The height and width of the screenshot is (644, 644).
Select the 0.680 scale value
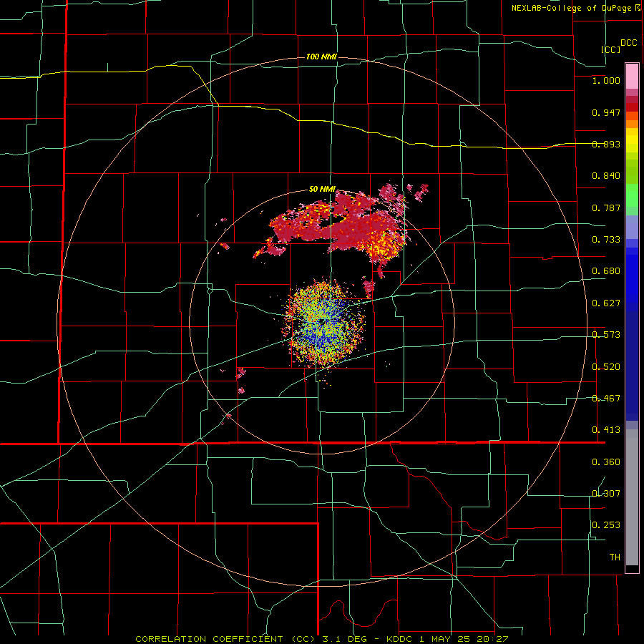click(x=606, y=271)
